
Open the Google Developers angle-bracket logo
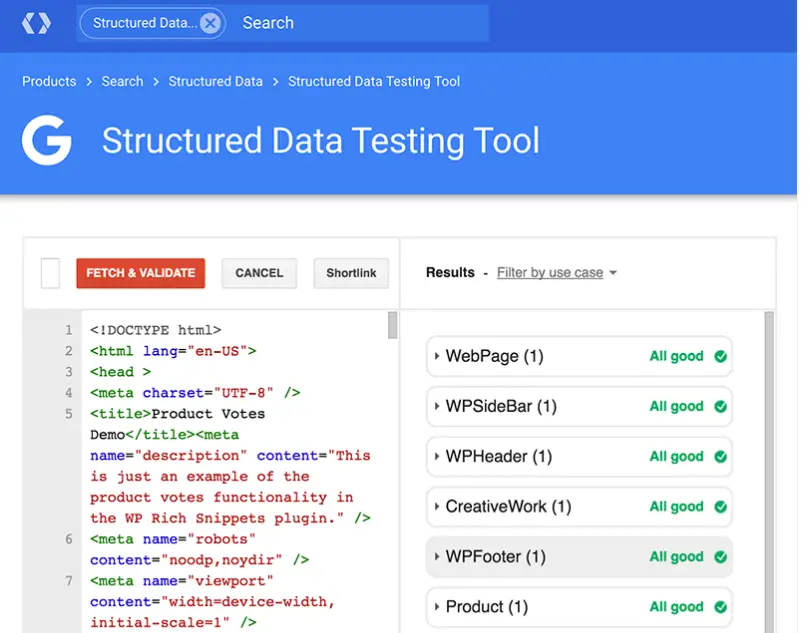tap(36, 23)
